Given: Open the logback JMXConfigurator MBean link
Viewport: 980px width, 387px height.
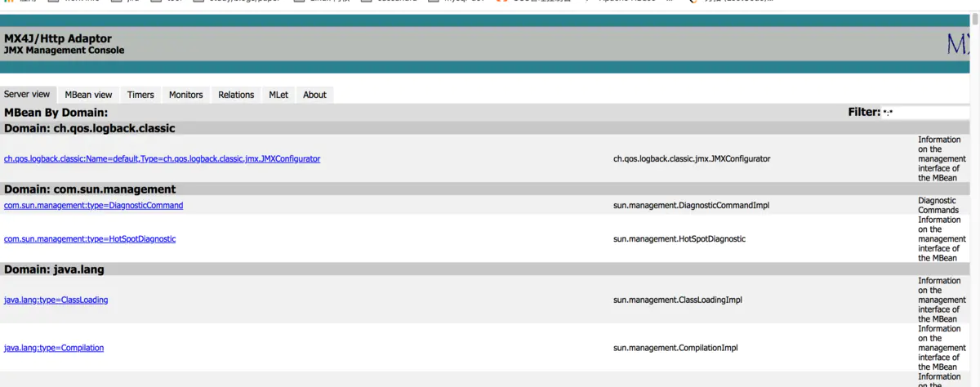Looking at the screenshot, I should click(x=162, y=158).
